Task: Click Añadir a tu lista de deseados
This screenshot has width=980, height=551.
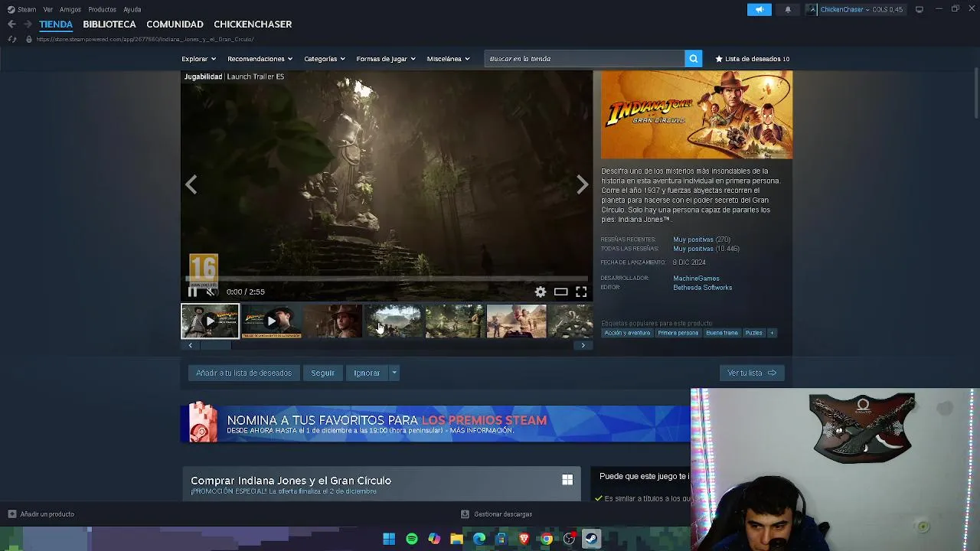Action: click(243, 373)
